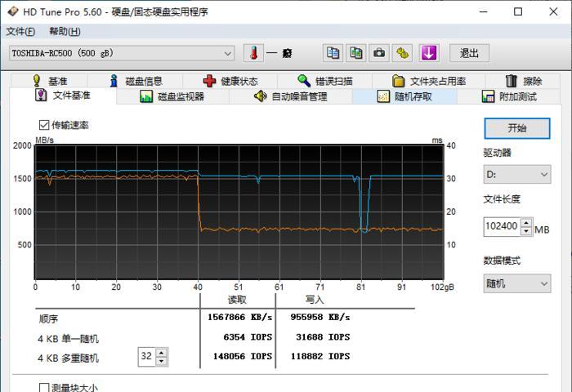This screenshot has height=392, width=572.
Task: Increase 文件长度 value with up arrow
Action: 526,222
